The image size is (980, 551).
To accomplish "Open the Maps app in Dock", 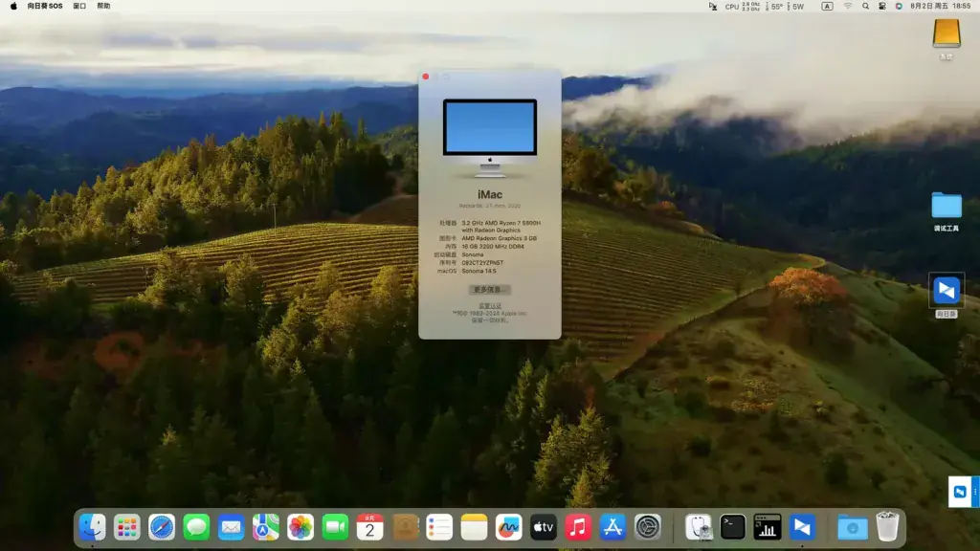I will tap(266, 527).
